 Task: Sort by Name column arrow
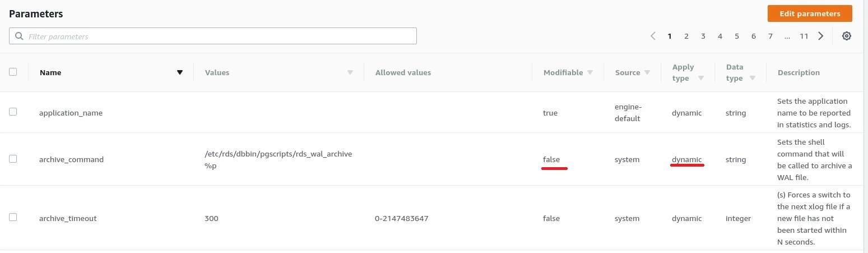180,72
